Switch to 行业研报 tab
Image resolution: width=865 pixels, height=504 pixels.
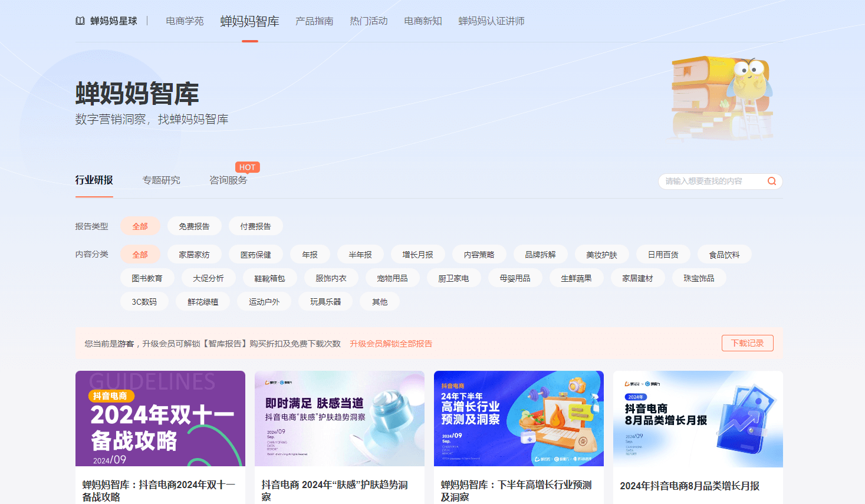94,180
